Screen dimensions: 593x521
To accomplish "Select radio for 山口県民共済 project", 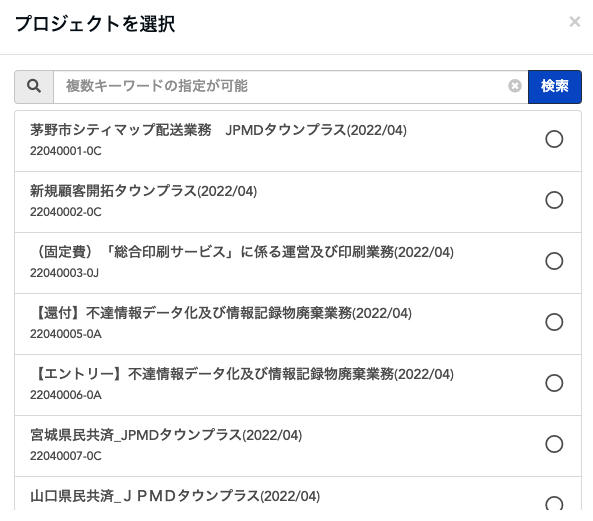I will point(554,503).
